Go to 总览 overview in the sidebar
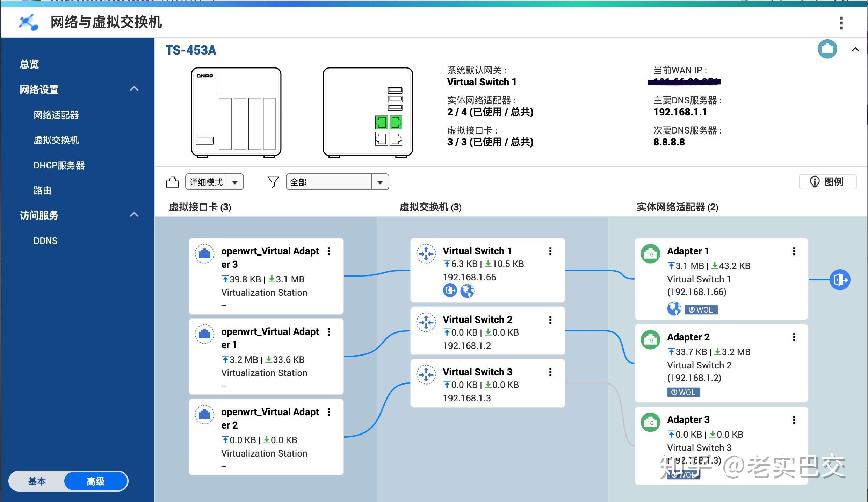Viewport: 868px width, 502px height. pos(29,64)
